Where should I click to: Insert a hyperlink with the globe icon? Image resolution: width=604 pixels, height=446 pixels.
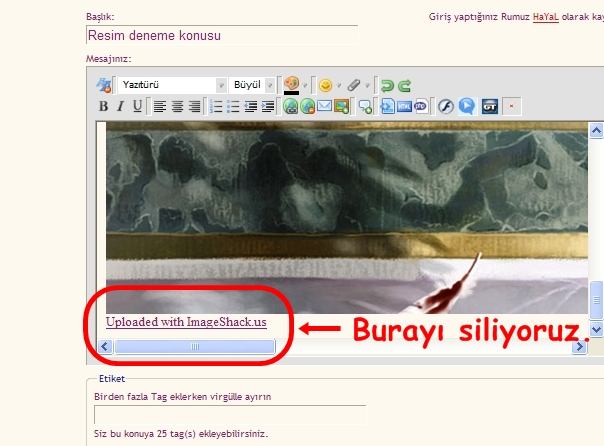(291, 106)
